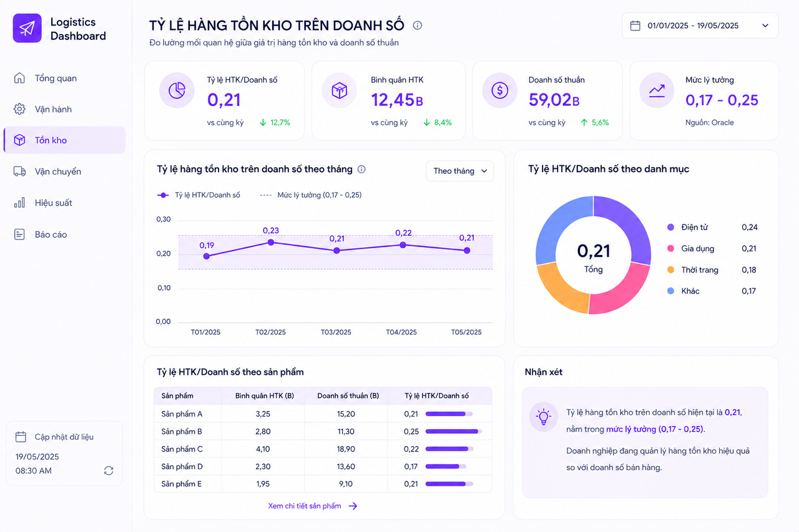This screenshot has width=799, height=532.
Task: Click the info icon beside the monthly chart title
Action: 361,169
